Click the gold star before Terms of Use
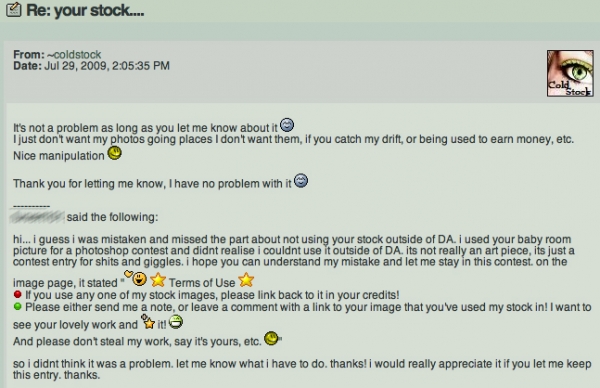600x388 pixels. pyautogui.click(x=158, y=280)
